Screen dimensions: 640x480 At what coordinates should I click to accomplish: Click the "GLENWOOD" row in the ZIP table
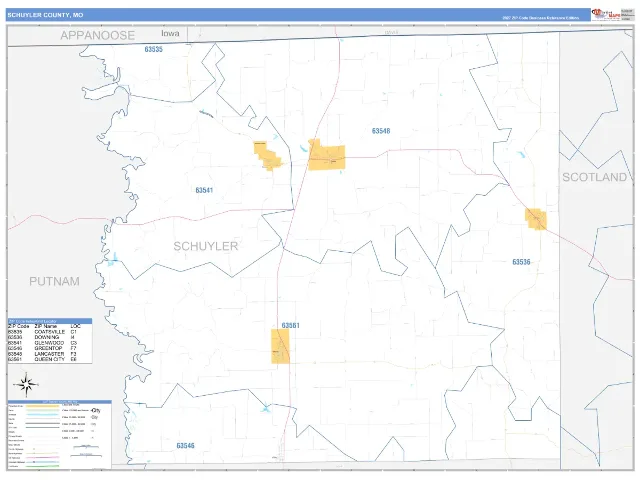coord(50,343)
